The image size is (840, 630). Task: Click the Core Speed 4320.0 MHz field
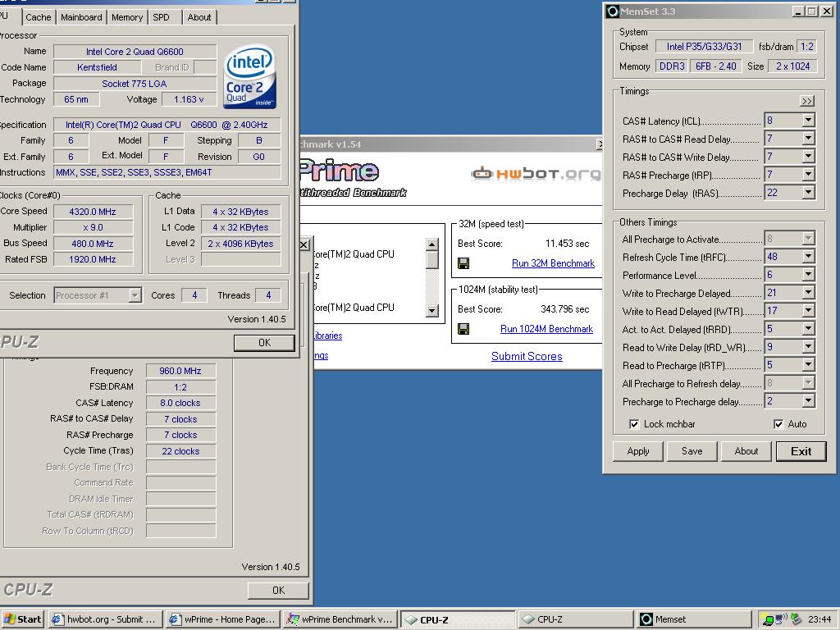click(x=93, y=212)
